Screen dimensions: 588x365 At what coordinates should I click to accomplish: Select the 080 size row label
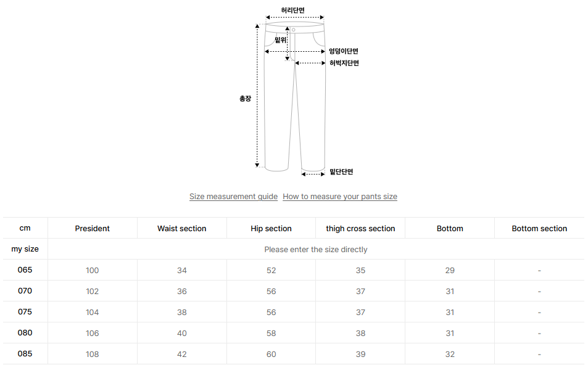point(25,333)
